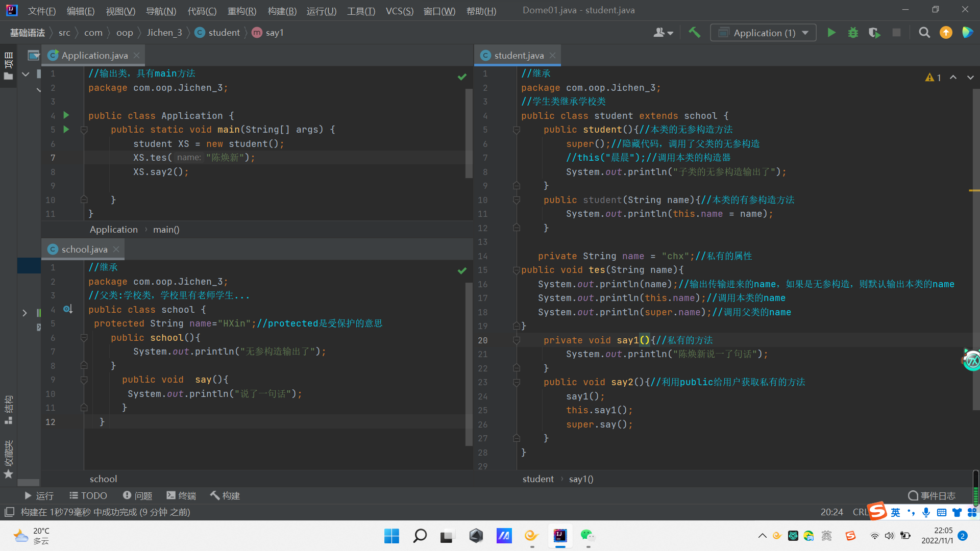Screen dimensions: 980x551
Task: Switch to the school.java editor tab
Action: 84,249
